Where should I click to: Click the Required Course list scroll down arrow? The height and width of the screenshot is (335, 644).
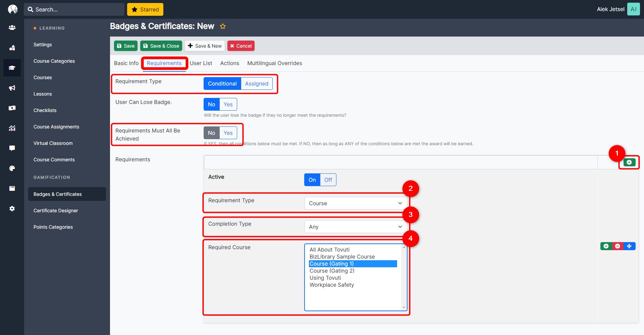point(404,308)
